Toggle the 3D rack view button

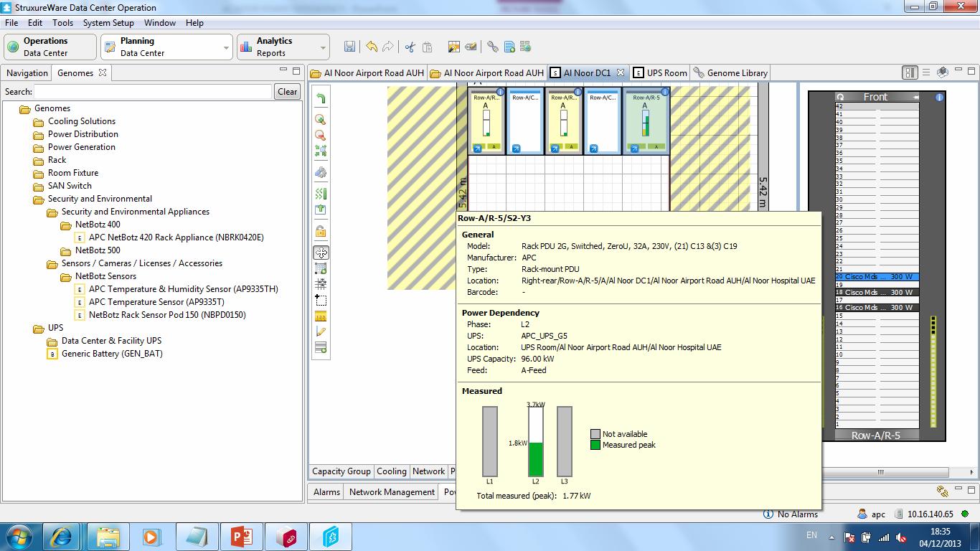coord(943,72)
